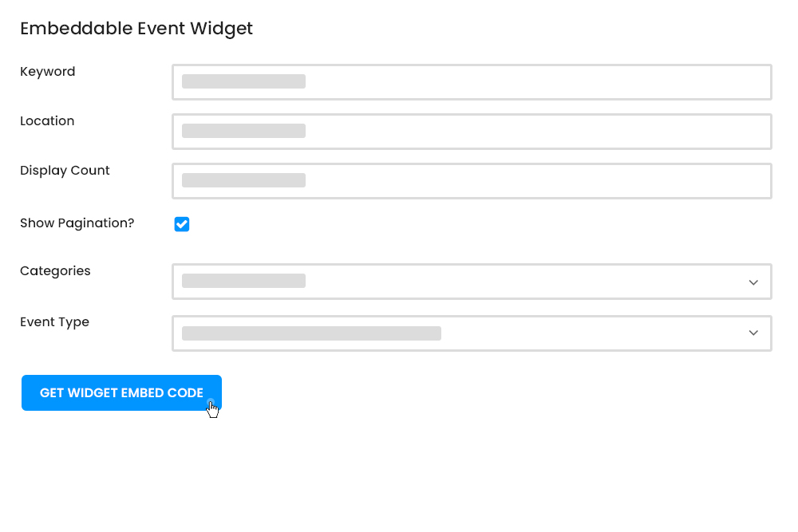Image resolution: width=798 pixels, height=532 pixels.
Task: Click the Keyword label
Action: [47, 72]
